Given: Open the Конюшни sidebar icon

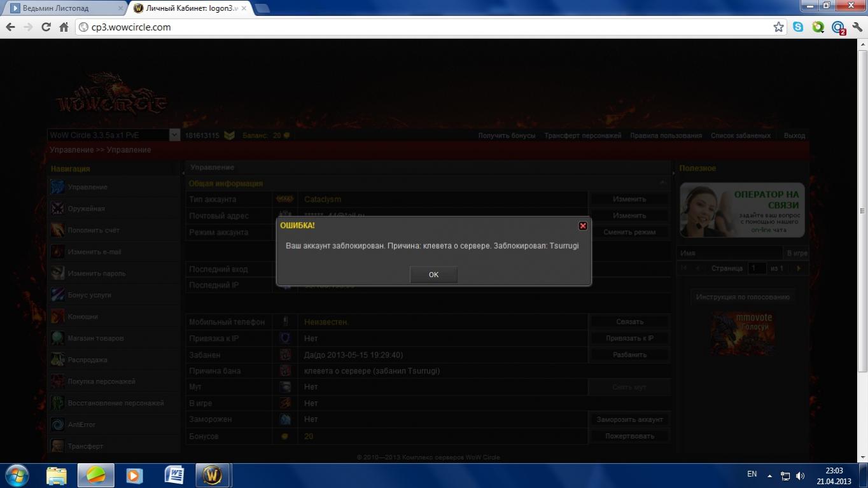Looking at the screenshot, I should pyautogui.click(x=58, y=316).
